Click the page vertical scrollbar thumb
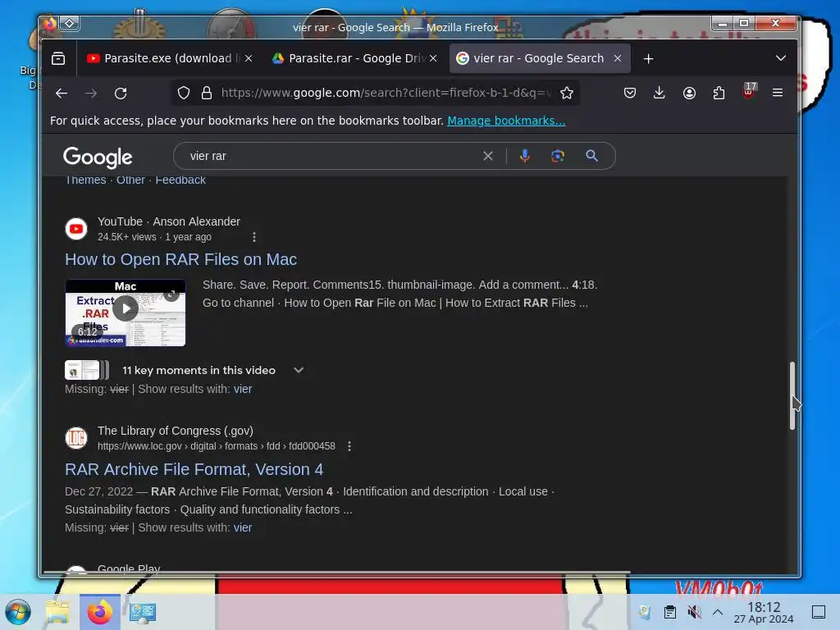The height and width of the screenshot is (630, 840). click(792, 396)
